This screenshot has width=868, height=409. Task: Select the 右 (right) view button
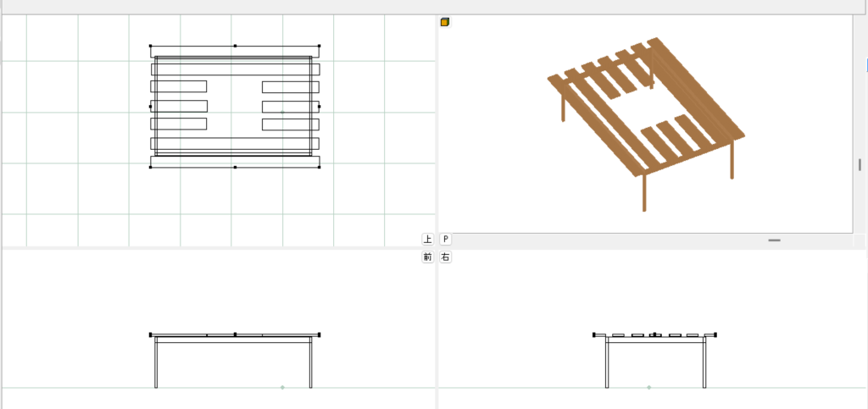tap(446, 257)
